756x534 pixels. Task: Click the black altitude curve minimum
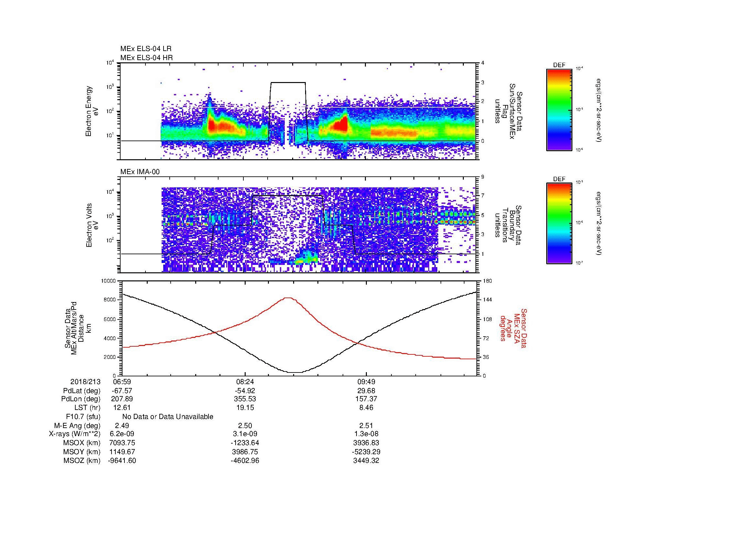coord(294,372)
